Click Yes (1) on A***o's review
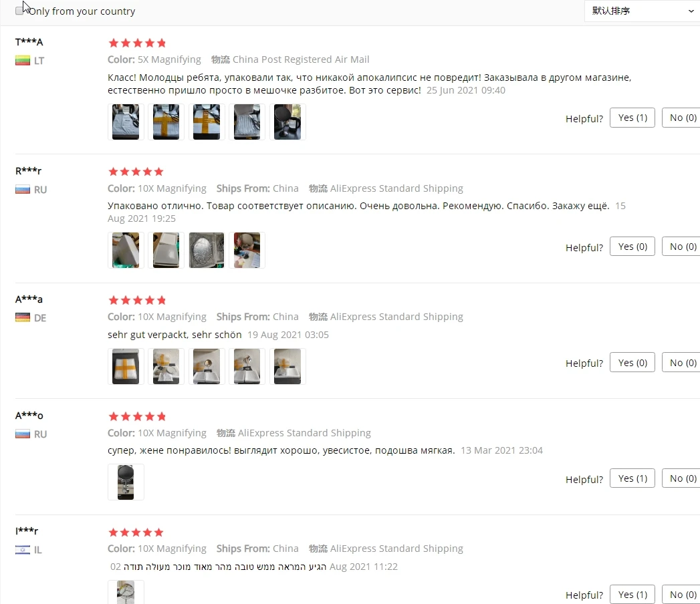Viewport: 700px width, 604px height. [x=632, y=478]
